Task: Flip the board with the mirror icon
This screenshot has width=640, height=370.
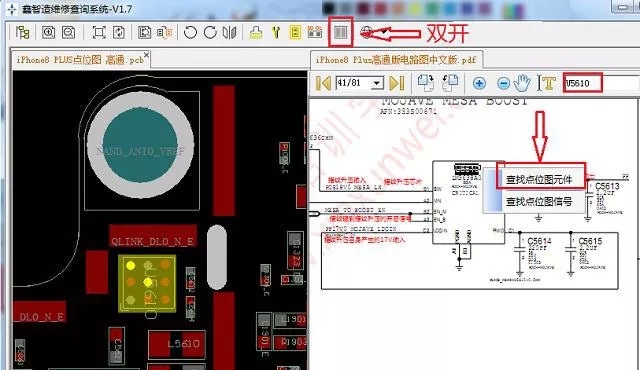Action: click(230, 32)
